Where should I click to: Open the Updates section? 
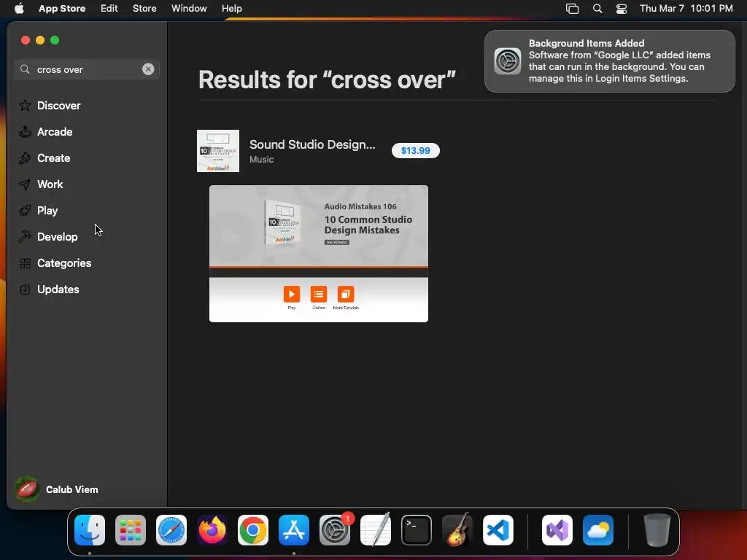tap(49, 289)
